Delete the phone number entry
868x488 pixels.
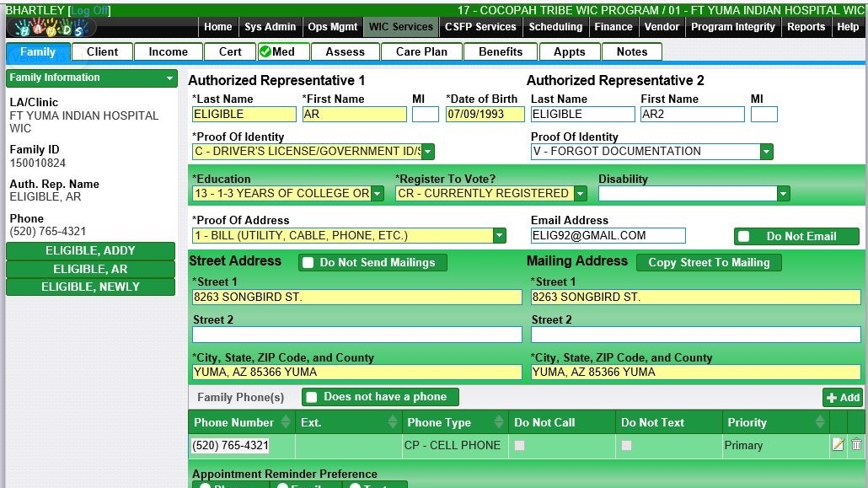(856, 445)
